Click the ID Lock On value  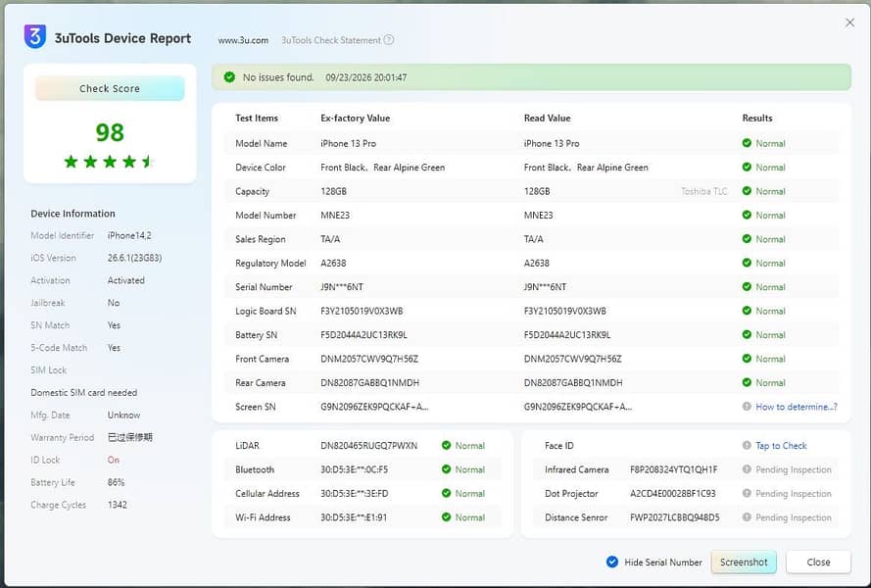[114, 460]
